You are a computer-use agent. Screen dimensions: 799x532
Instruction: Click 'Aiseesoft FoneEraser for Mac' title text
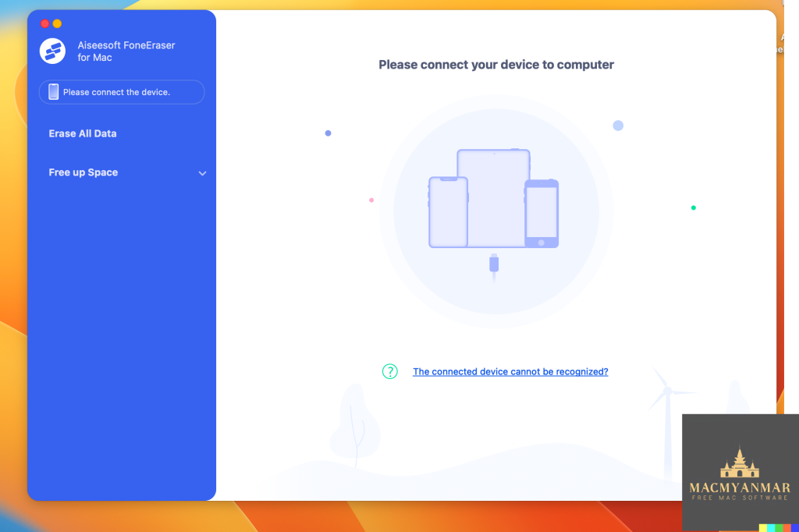click(126, 51)
